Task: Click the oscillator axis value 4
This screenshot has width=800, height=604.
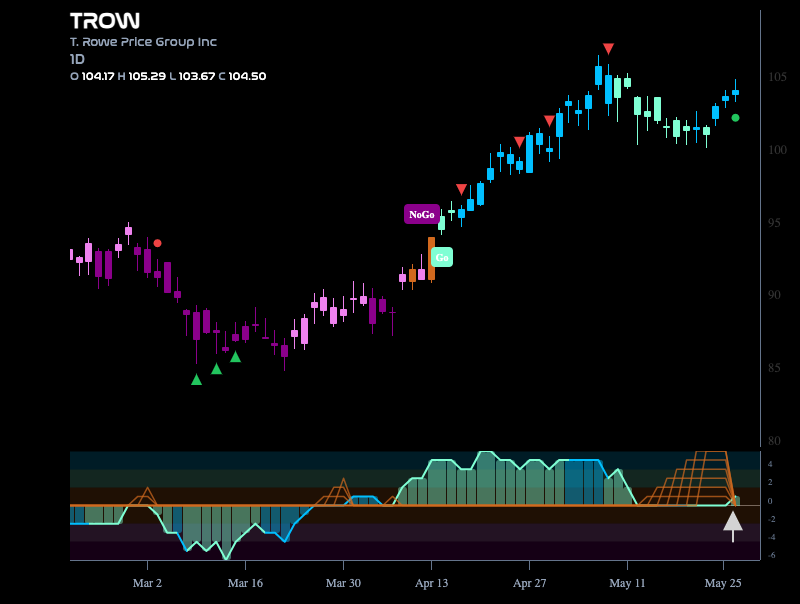Action: click(x=770, y=464)
